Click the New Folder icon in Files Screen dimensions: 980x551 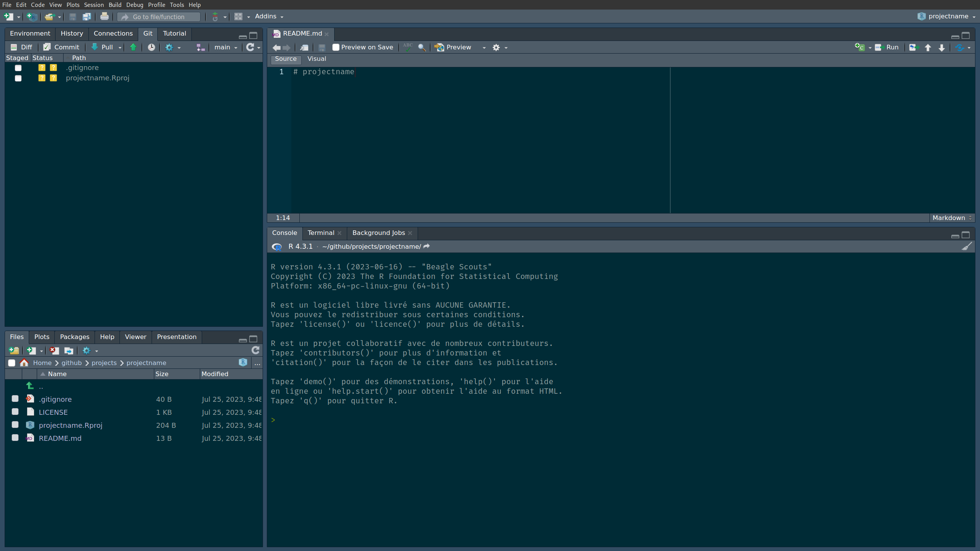[14, 350]
